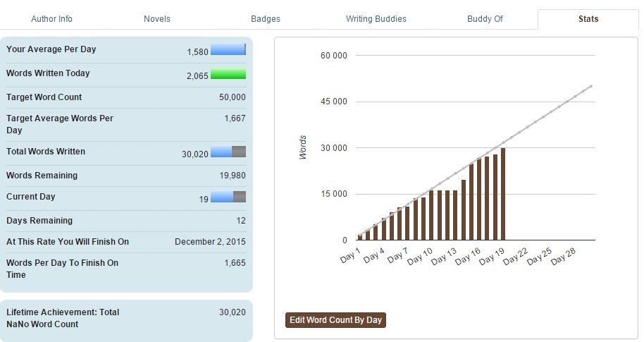Go to the Writing Buddies tab
The height and width of the screenshot is (342, 644).
coord(376,19)
